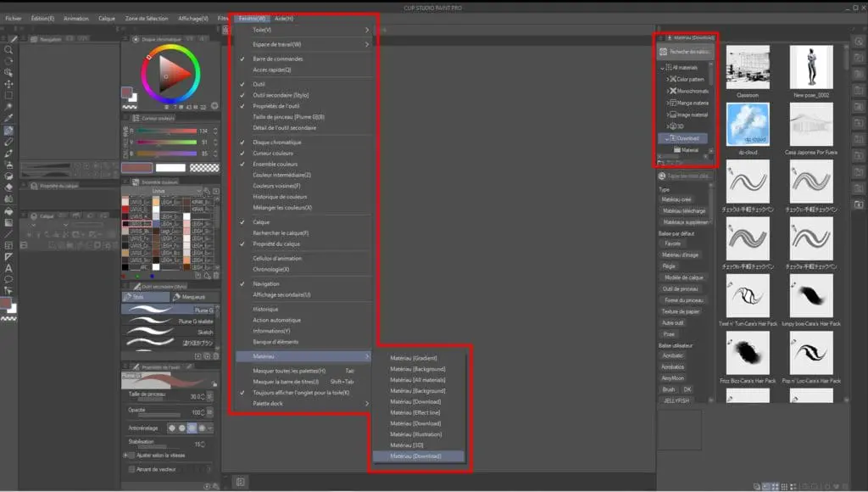Open Aide(H) menu
The image size is (868, 492).
click(x=284, y=19)
